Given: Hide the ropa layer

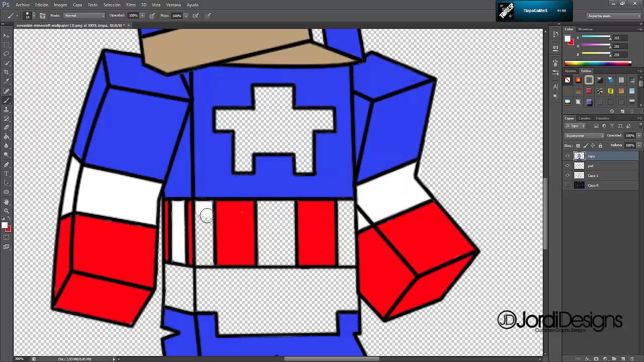Looking at the screenshot, I should 568,156.
